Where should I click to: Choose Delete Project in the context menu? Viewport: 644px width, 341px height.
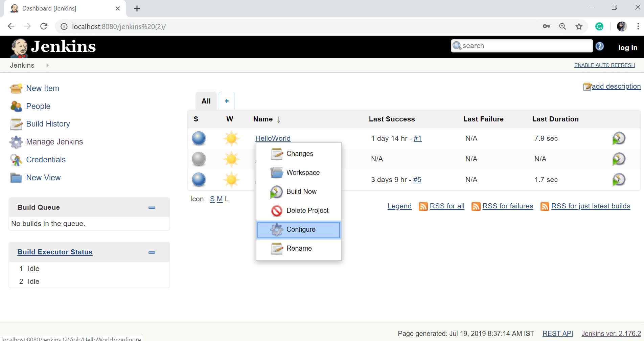[299, 210]
